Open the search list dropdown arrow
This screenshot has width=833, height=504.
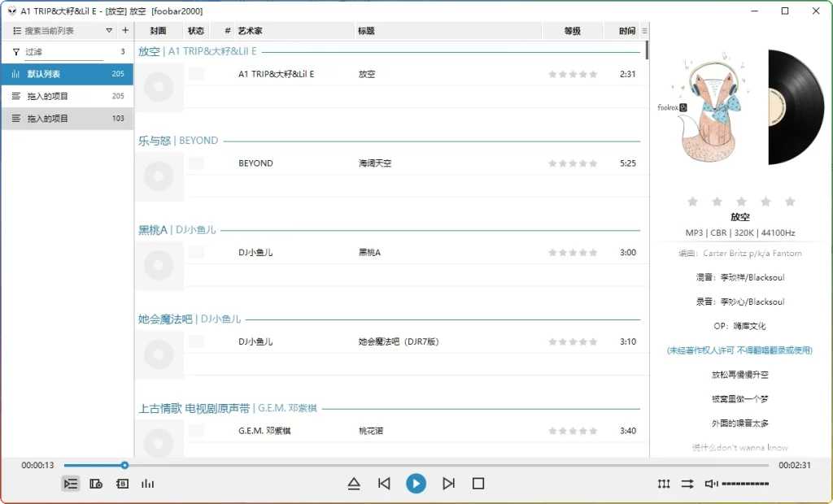pos(108,30)
